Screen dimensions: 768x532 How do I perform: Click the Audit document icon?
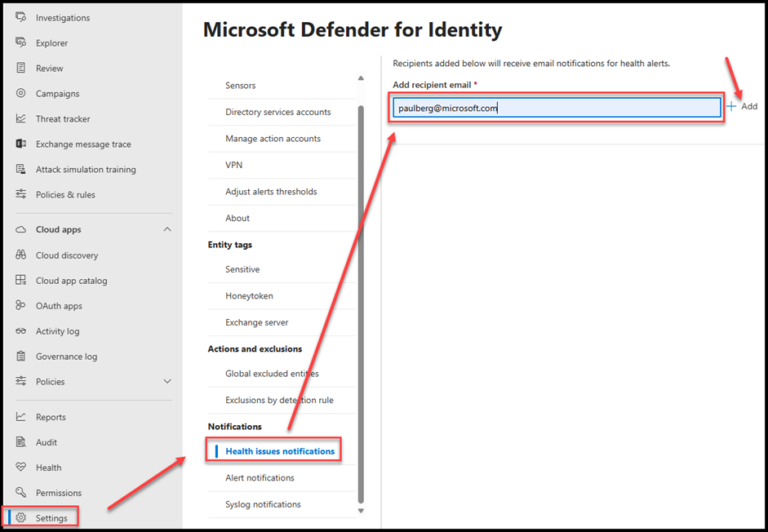20,442
